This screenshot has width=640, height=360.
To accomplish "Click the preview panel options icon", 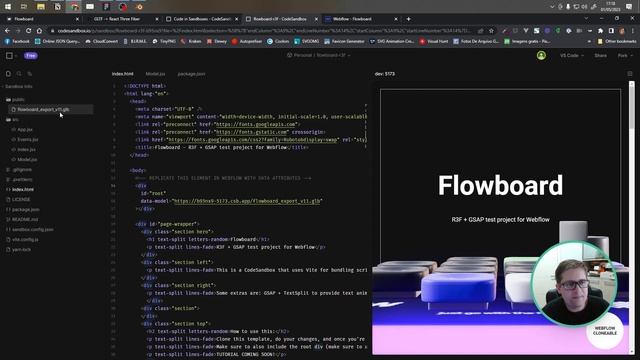I will pyautogui.click(x=630, y=74).
